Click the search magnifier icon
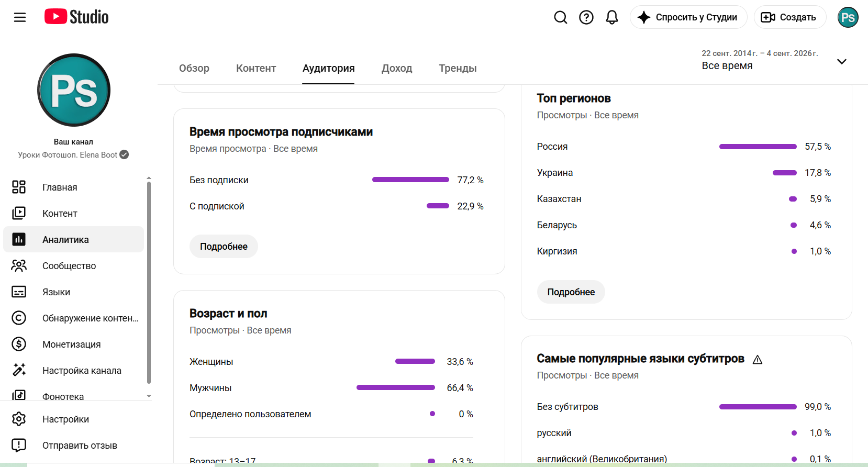The height and width of the screenshot is (467, 868). (x=561, y=17)
